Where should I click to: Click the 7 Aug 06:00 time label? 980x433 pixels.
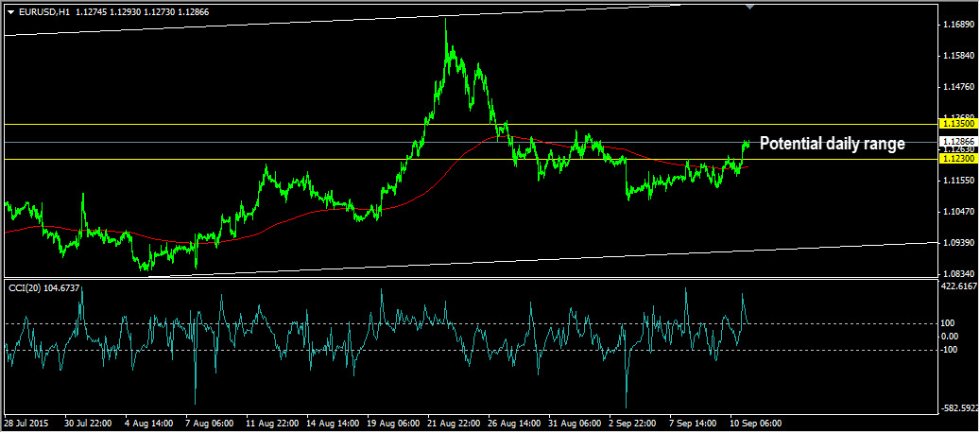210,423
